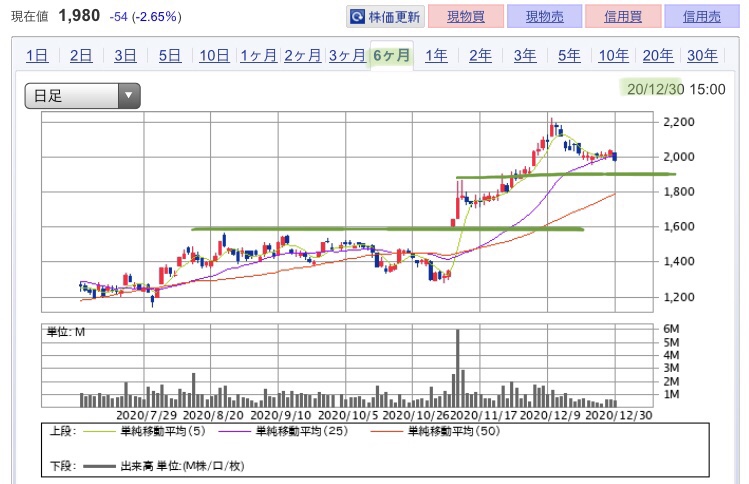Select the 2日 chart range tab
This screenshot has width=749, height=484.
coord(81,56)
